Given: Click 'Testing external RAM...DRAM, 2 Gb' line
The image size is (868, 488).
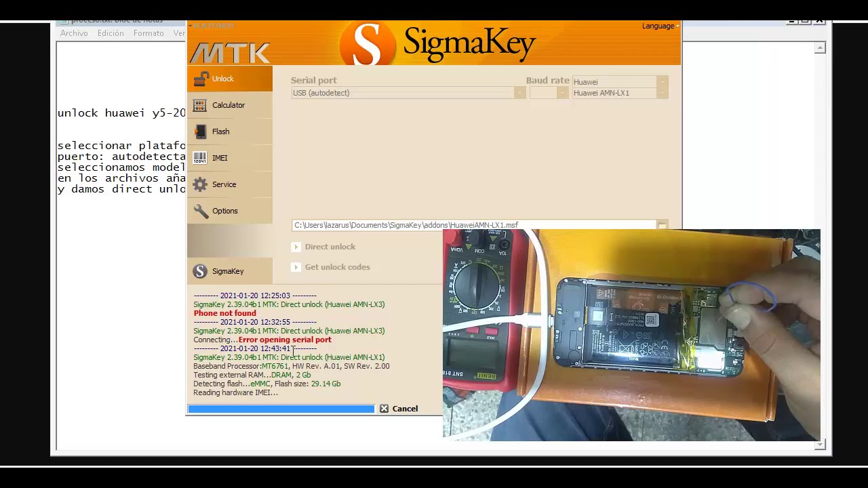Looking at the screenshot, I should (252, 375).
